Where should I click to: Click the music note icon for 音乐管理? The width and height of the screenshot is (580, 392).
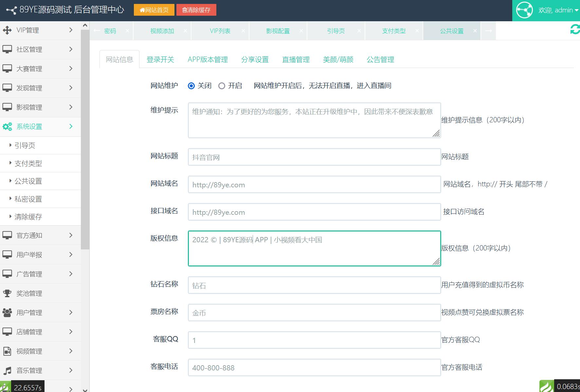[7, 370]
